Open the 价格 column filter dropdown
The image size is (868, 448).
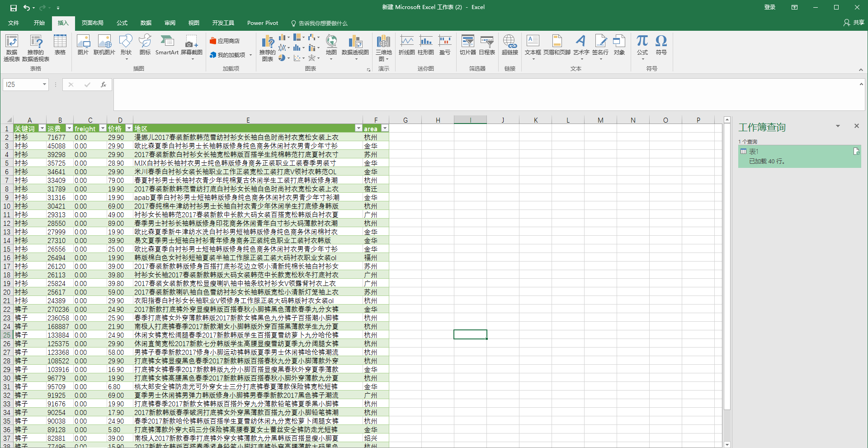[x=129, y=129]
